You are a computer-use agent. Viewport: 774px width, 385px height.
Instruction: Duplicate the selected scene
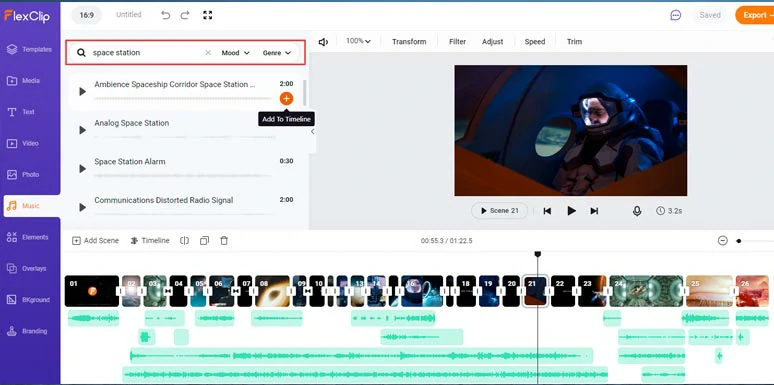point(204,241)
